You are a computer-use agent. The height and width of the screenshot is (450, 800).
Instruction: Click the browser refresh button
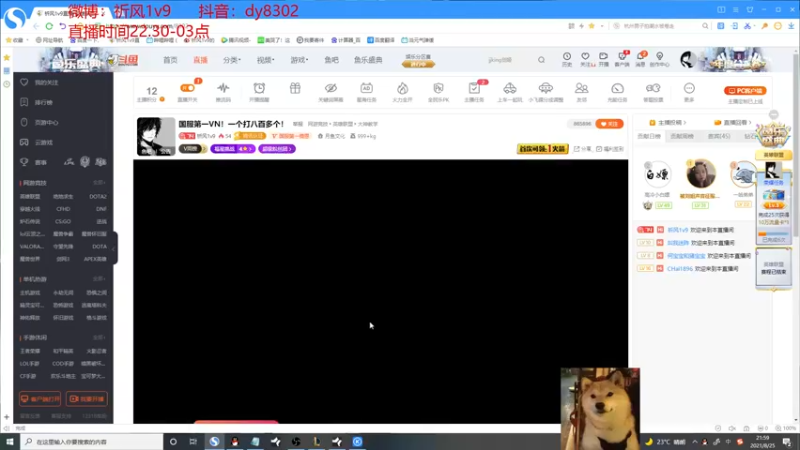(49, 26)
